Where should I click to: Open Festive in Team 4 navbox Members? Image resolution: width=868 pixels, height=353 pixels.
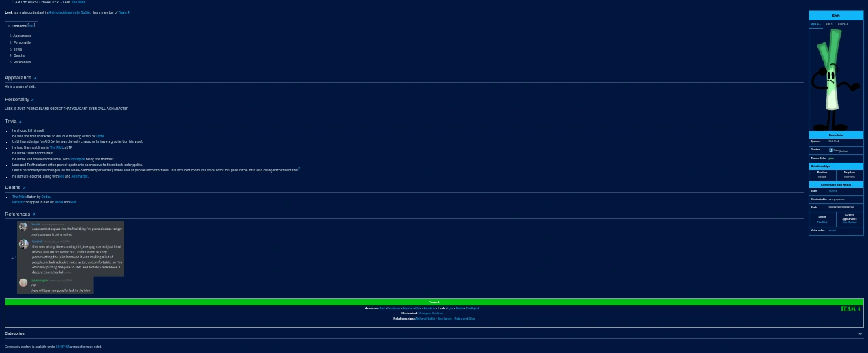(x=408, y=309)
